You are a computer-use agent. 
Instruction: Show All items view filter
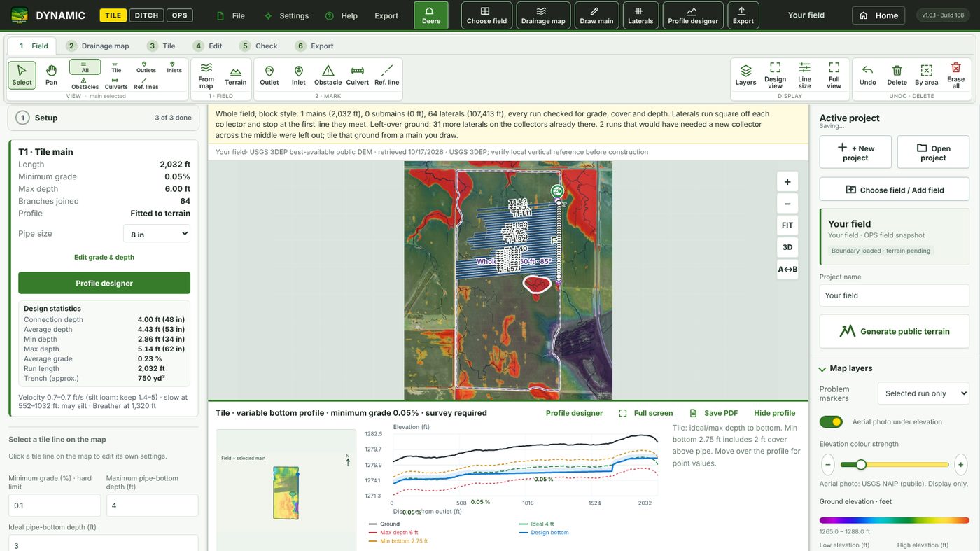(85, 67)
